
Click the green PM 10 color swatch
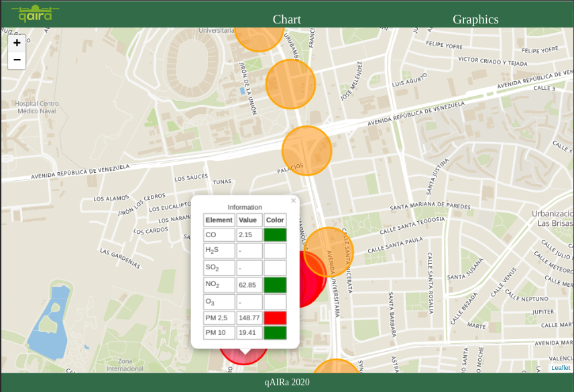275,333
